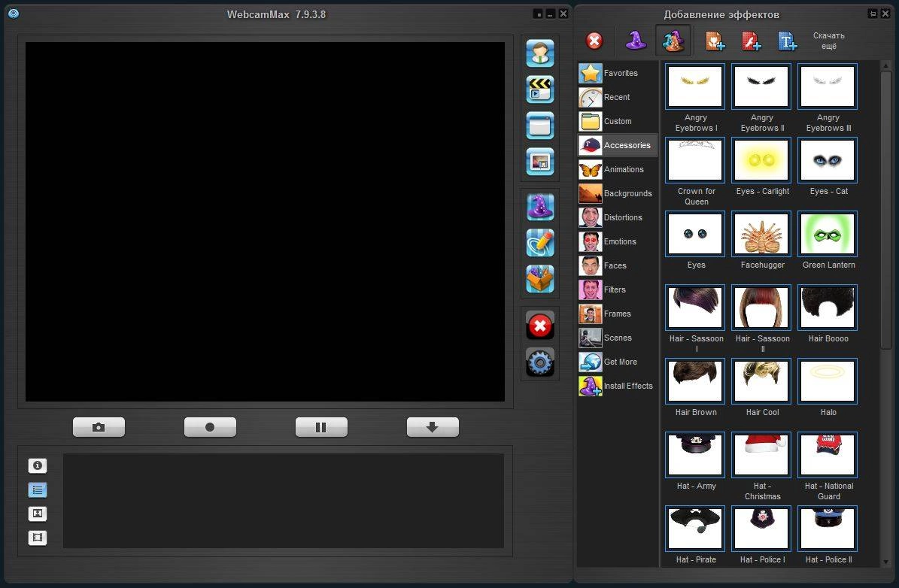
Task: Click the effects list vertical scrollbar
Action: pos(885,210)
